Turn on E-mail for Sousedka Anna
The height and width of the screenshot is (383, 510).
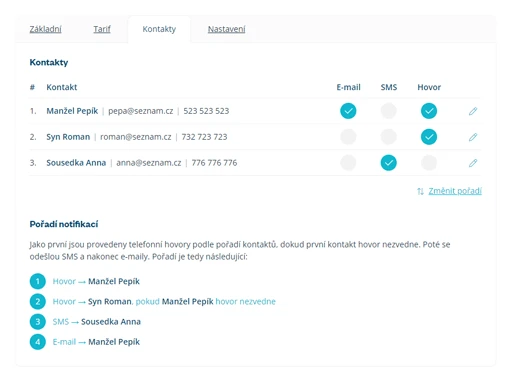point(348,163)
